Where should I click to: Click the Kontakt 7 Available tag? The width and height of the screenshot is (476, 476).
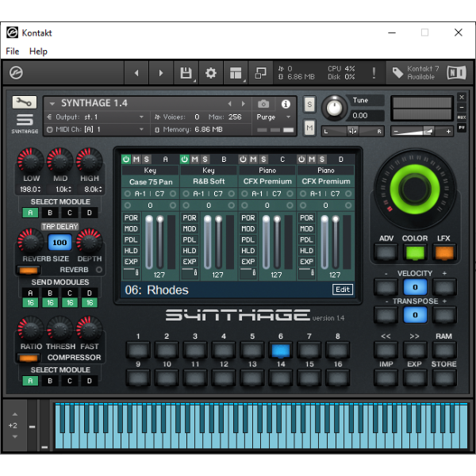[415, 73]
